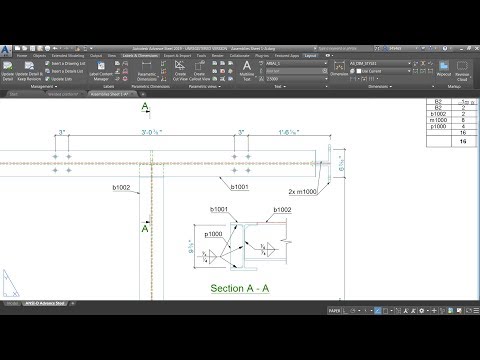Viewport: 480px width, 360px height.
Task: Toggle the Use Current layer checkbox swatch
Action: click(359, 71)
